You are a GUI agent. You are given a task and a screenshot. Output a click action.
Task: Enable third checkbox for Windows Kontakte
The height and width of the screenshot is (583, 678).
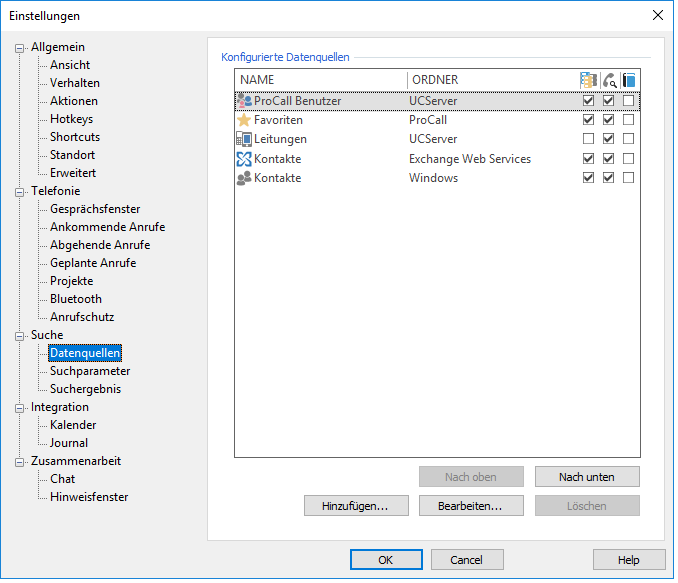click(x=628, y=178)
